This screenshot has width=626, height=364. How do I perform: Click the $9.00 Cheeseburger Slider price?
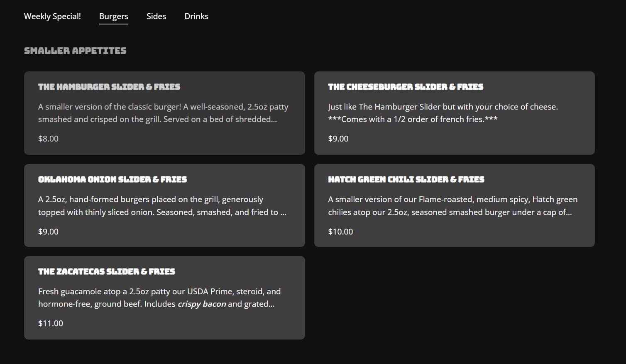point(338,139)
